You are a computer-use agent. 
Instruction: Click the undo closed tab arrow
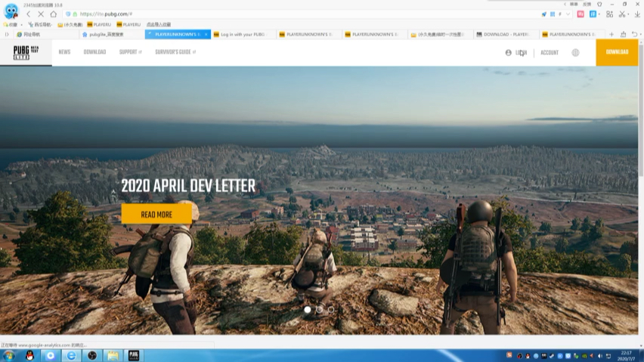pyautogui.click(x=635, y=35)
